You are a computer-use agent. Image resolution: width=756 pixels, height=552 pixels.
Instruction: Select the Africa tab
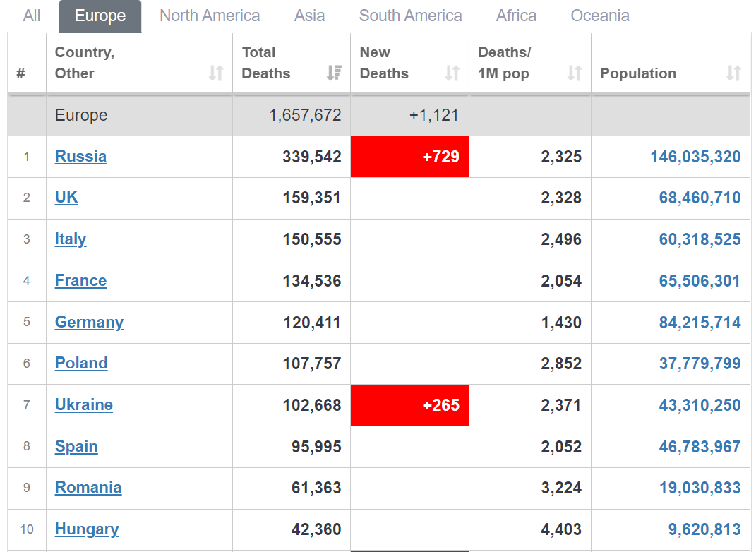516,16
